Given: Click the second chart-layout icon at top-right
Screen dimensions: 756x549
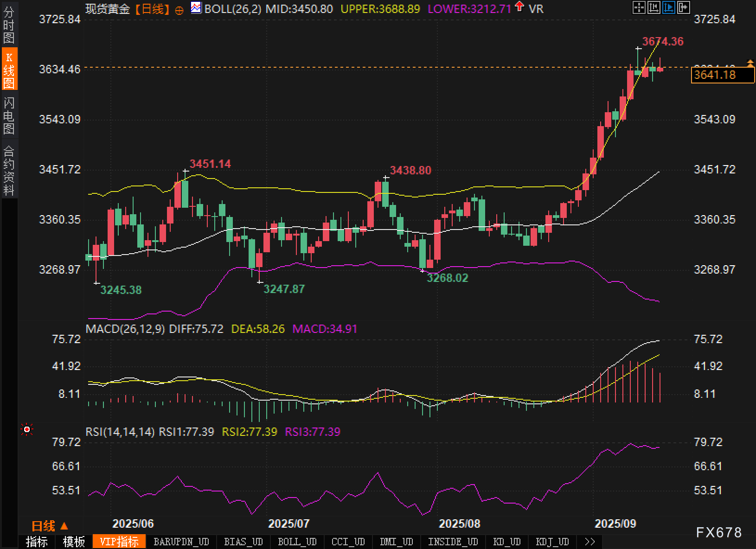Looking at the screenshot, I should coord(653,7).
